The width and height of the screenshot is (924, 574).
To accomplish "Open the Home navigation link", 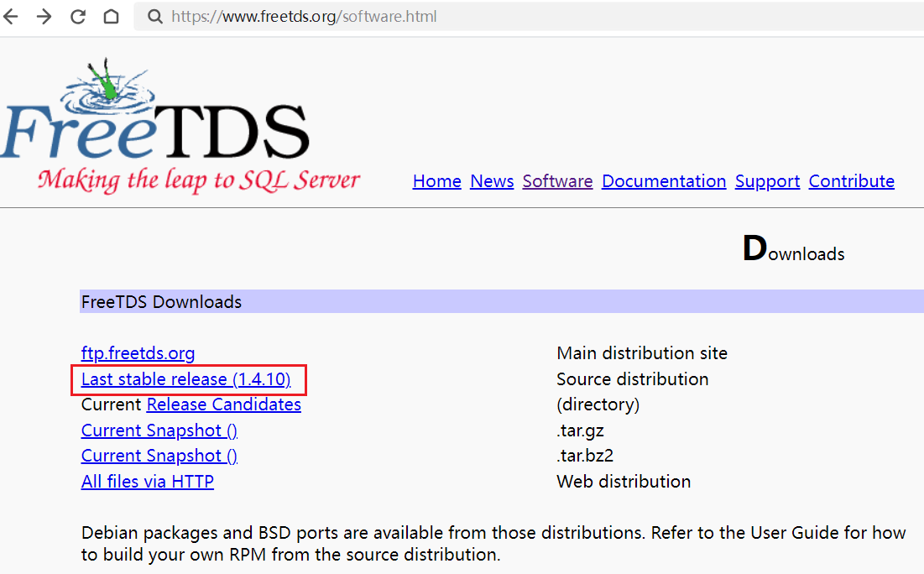I will click(436, 181).
